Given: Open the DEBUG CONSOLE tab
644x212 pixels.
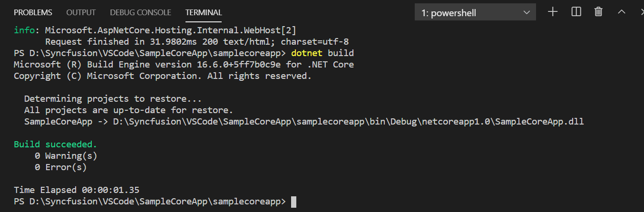Looking at the screenshot, I should click(x=140, y=12).
